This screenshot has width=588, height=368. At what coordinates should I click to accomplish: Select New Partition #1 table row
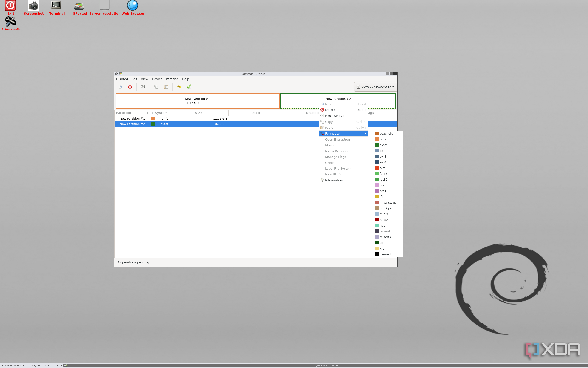pyautogui.click(x=256, y=118)
